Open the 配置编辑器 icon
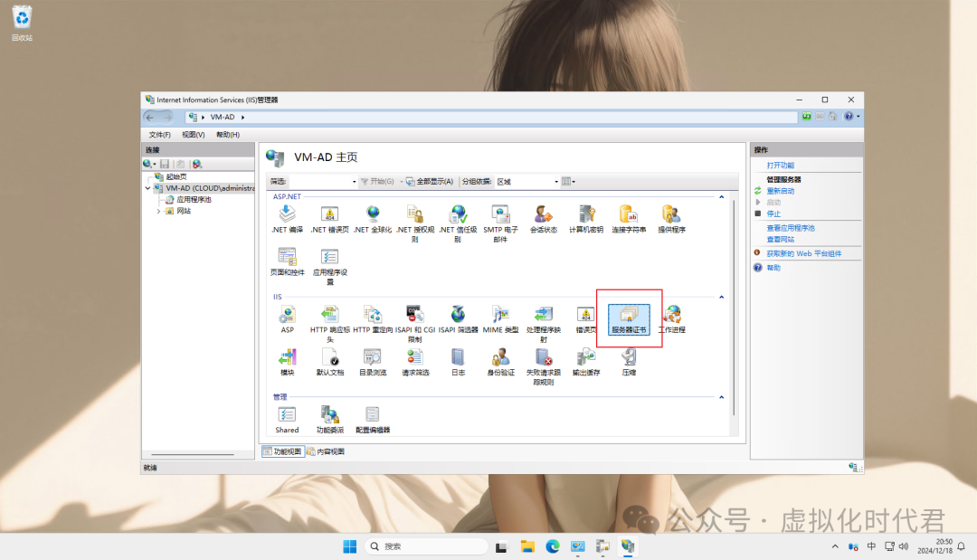 [x=373, y=419]
